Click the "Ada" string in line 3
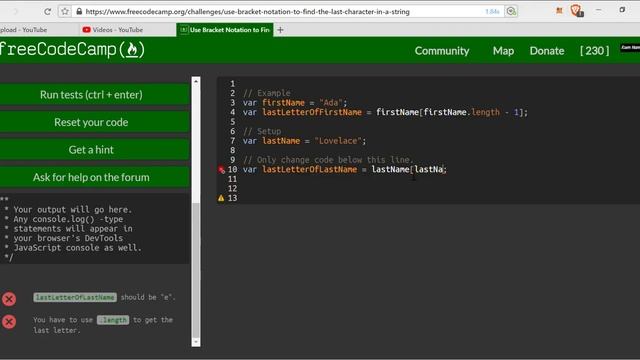This screenshot has width=640, height=360. tap(331, 103)
